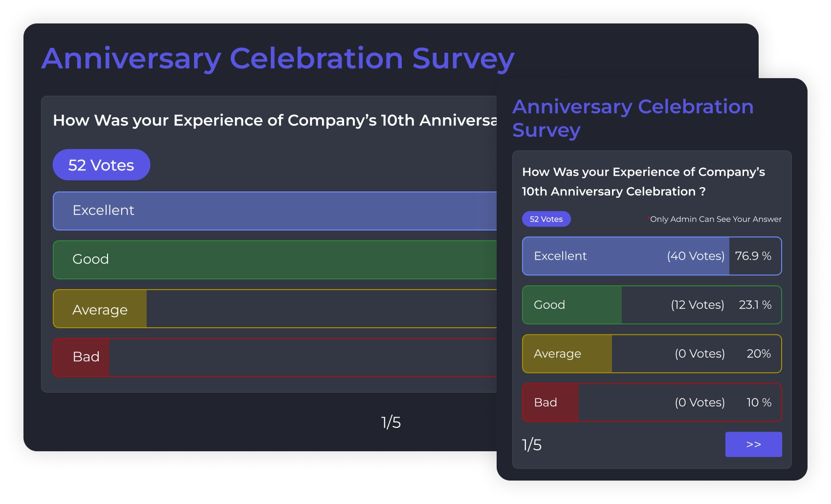Click the two-line Anniversary Celebration Survey title
831x504 pixels.
[633, 118]
